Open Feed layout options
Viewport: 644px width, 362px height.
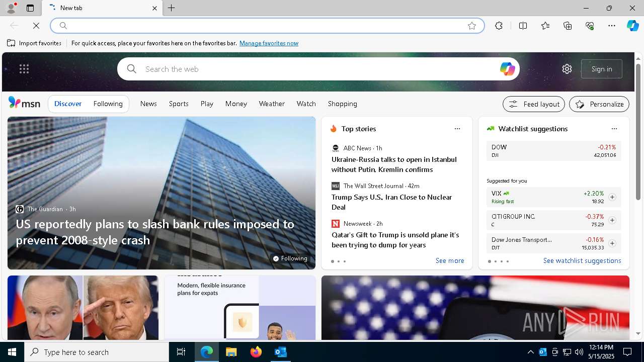pos(534,104)
